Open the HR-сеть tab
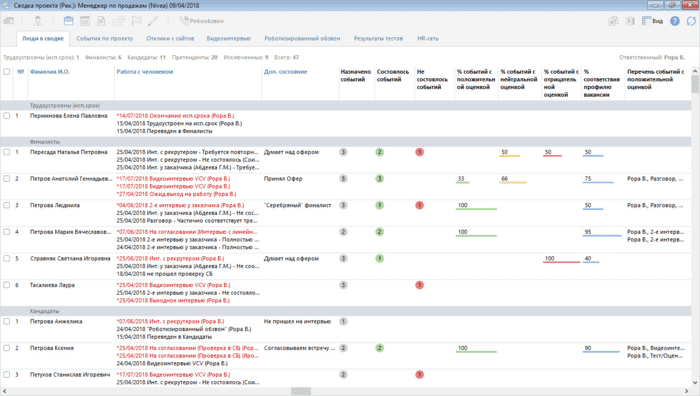Viewport: 700px width, 396px height. [x=428, y=38]
